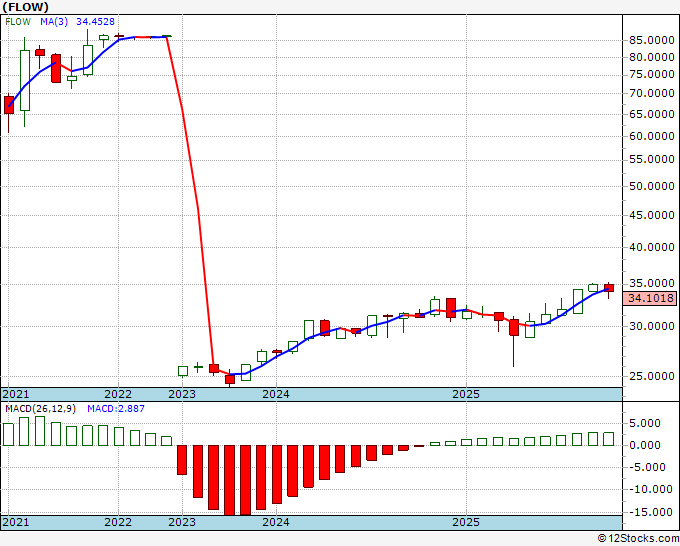
Task: Click the 70.0000 price axis label
Action: pyautogui.click(x=651, y=93)
